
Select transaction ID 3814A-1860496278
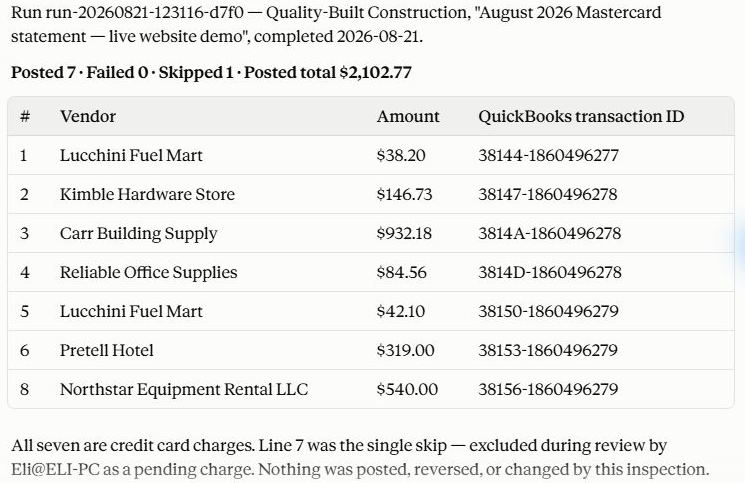point(550,233)
